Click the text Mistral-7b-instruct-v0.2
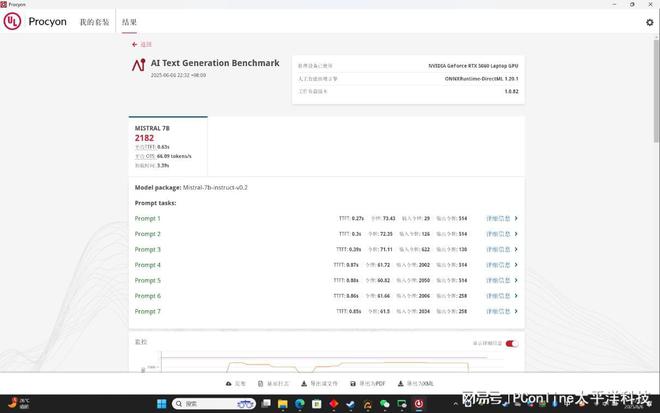660x413 pixels. (215, 188)
